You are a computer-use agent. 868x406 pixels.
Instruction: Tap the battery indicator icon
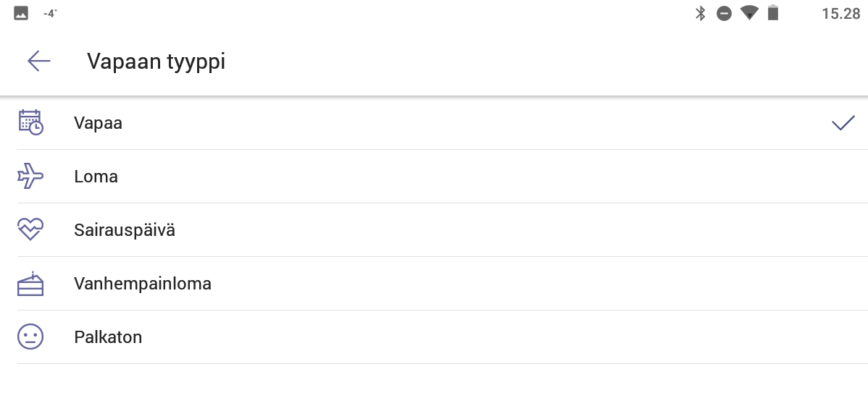click(773, 13)
